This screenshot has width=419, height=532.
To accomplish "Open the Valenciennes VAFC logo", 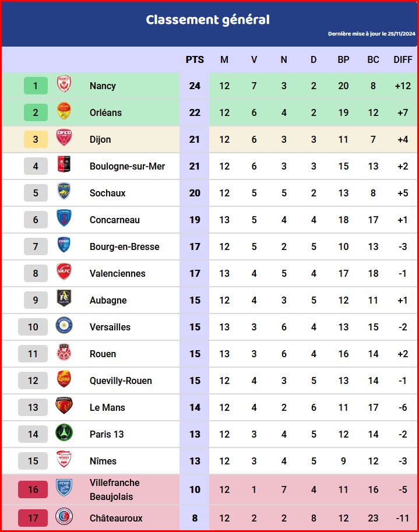I will (64, 272).
